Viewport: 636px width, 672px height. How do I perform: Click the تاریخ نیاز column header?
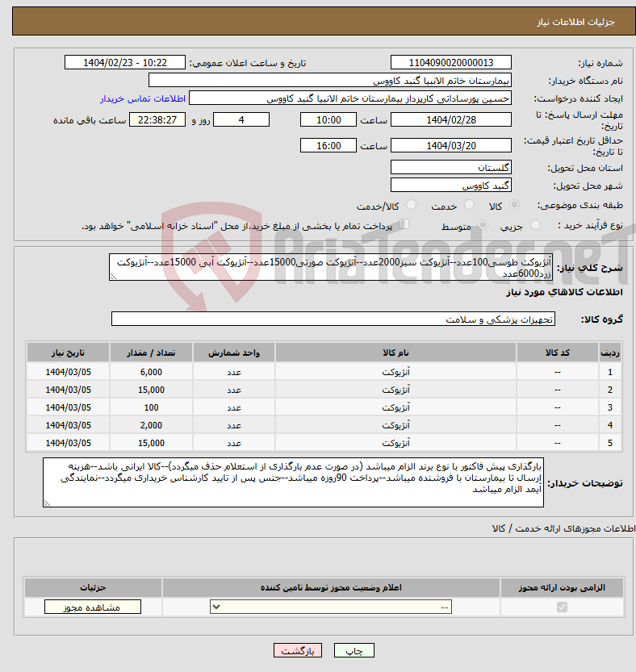coord(68,353)
